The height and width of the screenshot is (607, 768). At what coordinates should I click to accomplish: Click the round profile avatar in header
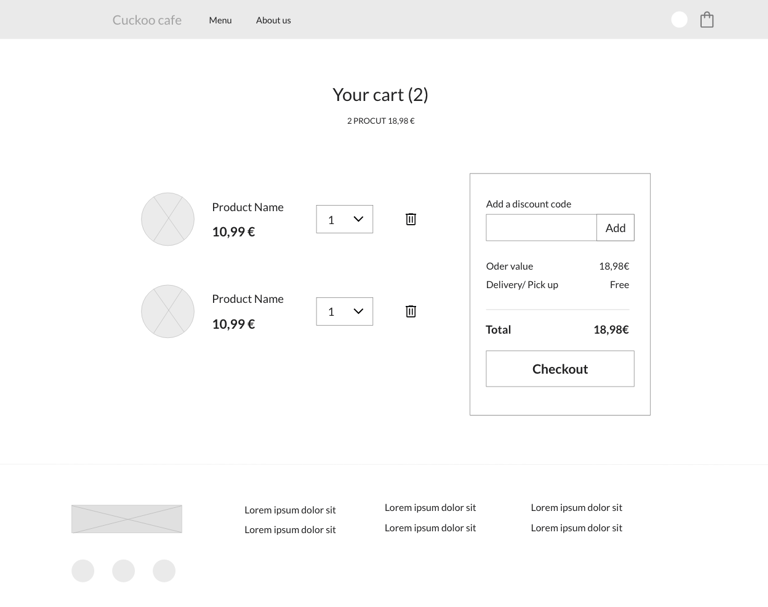coord(679,20)
